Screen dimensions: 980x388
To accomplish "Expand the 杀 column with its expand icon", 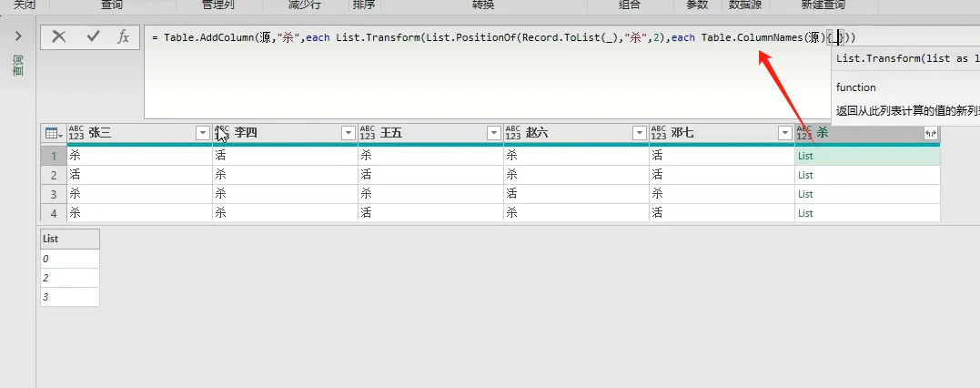I will point(931,133).
